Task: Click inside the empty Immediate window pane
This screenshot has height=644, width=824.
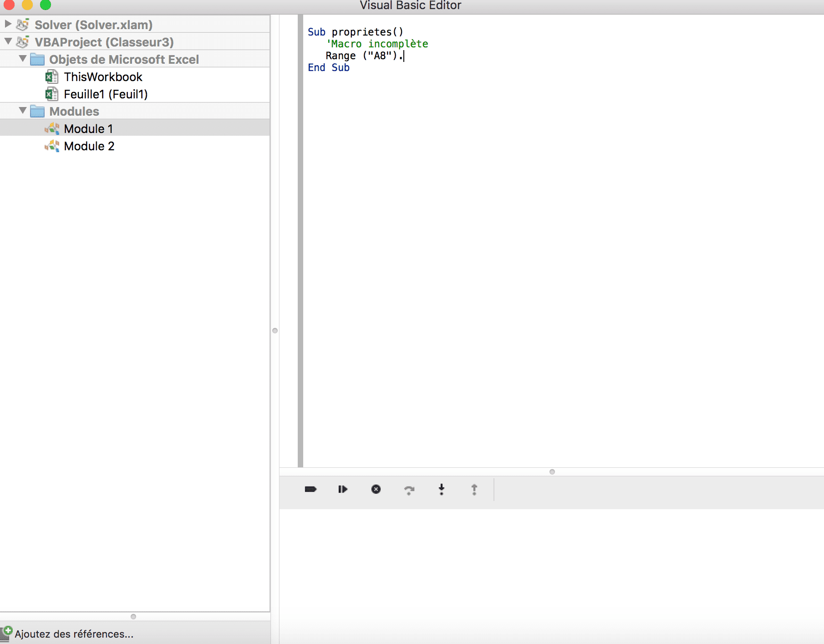Action: pyautogui.click(x=551, y=574)
